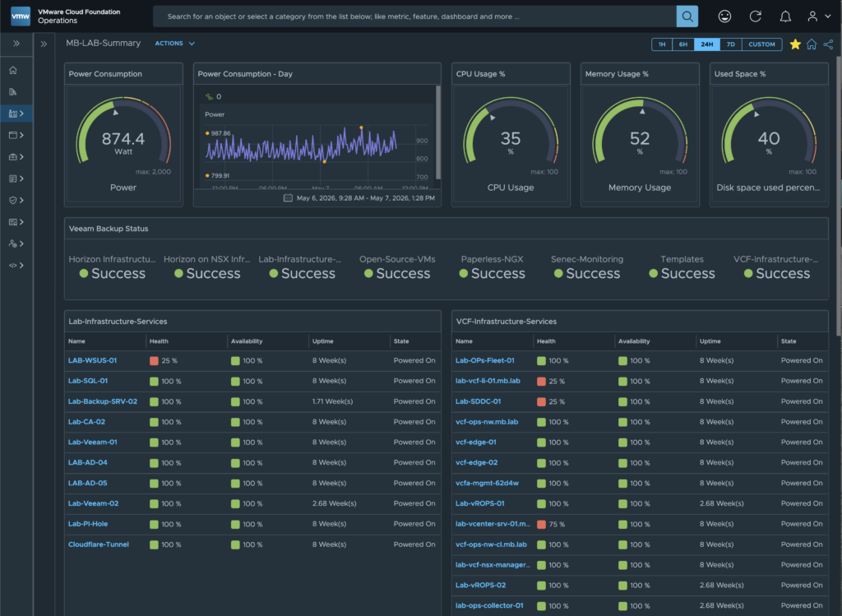Choose the CUSTOM time range tab

(761, 44)
